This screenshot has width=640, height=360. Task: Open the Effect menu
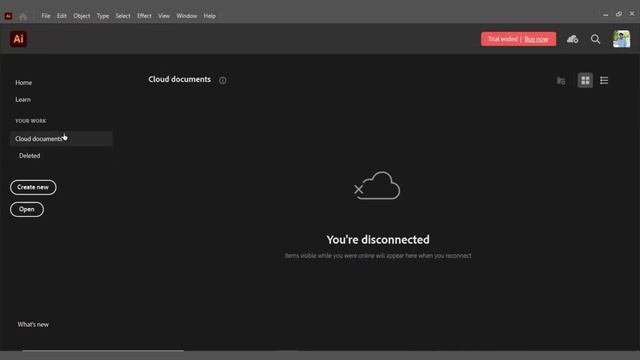[144, 16]
